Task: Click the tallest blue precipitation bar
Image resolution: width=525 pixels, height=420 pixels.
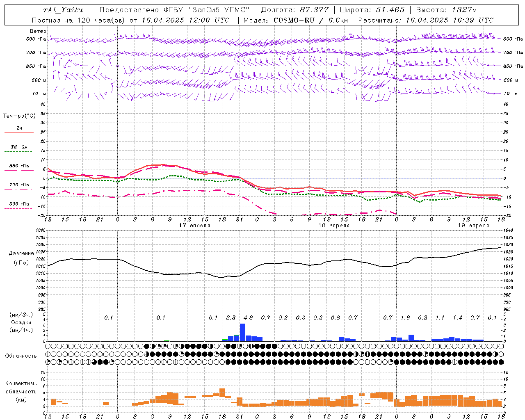Action: [242, 333]
